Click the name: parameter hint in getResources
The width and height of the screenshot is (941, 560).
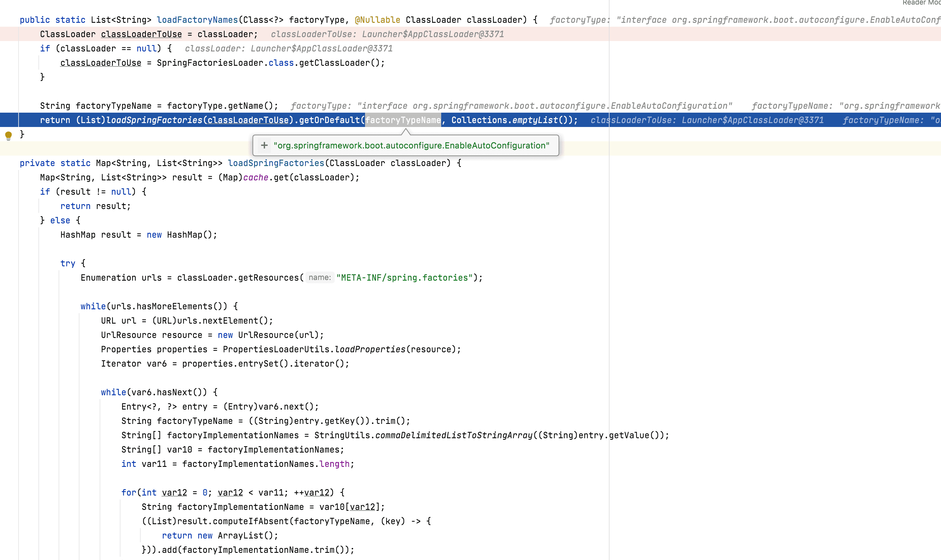[x=319, y=278]
